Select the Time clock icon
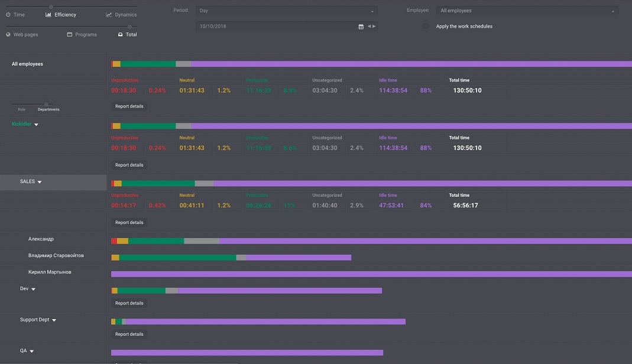This screenshot has height=364, width=632. [x=8, y=15]
